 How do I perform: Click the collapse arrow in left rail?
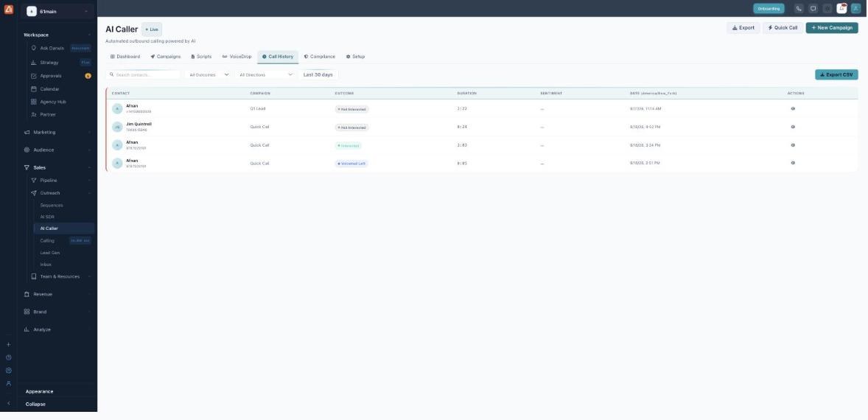point(8,403)
